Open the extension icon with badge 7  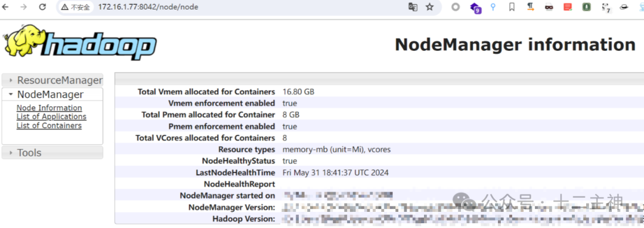tap(606, 7)
